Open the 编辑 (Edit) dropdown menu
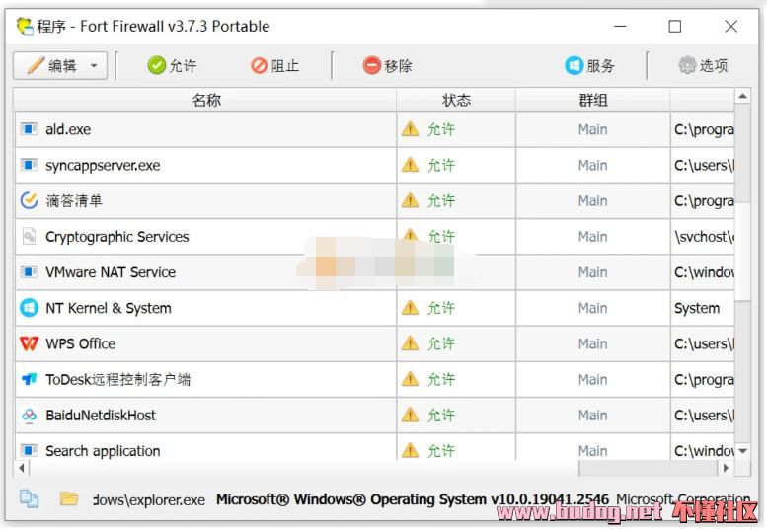 tap(60, 66)
